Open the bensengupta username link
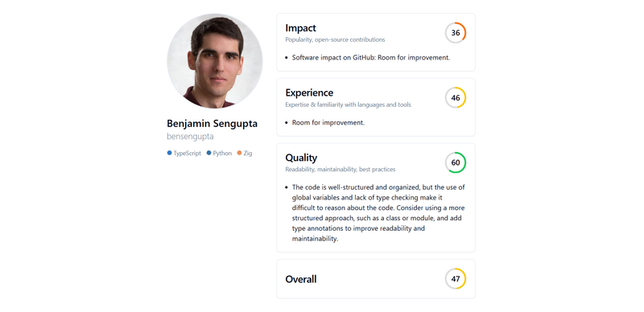The image size is (644, 312). coord(190,137)
